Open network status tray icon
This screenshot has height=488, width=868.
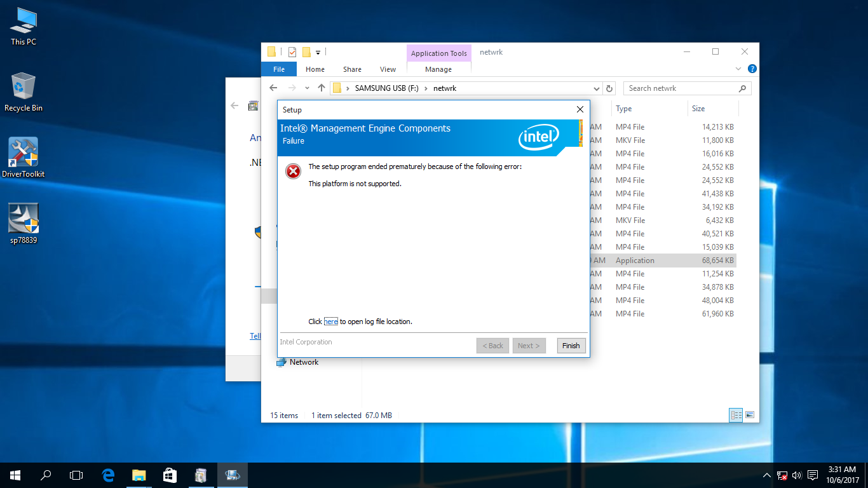point(783,475)
